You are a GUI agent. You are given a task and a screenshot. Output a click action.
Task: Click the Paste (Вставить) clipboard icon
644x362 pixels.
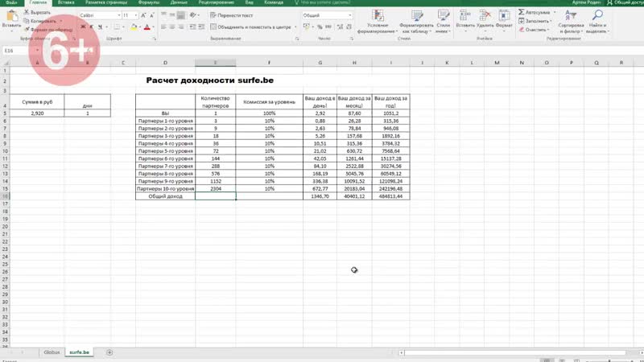coord(11,16)
